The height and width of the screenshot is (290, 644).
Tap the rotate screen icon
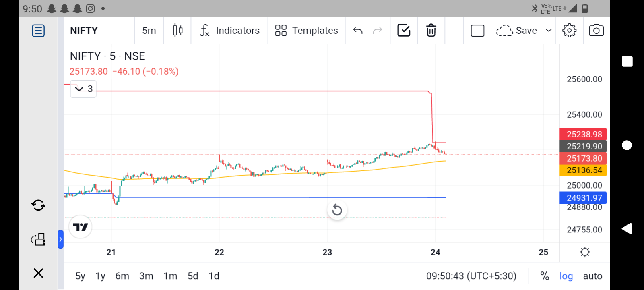point(38,239)
